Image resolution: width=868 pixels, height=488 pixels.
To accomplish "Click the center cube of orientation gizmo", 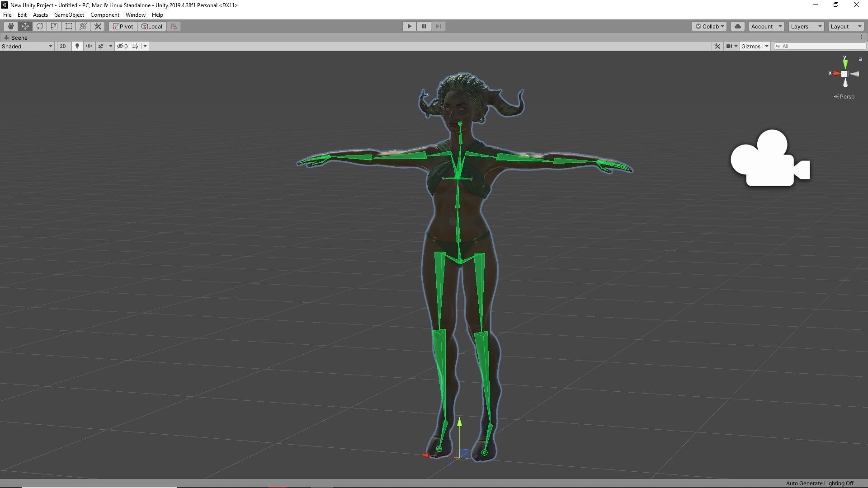I will (844, 74).
